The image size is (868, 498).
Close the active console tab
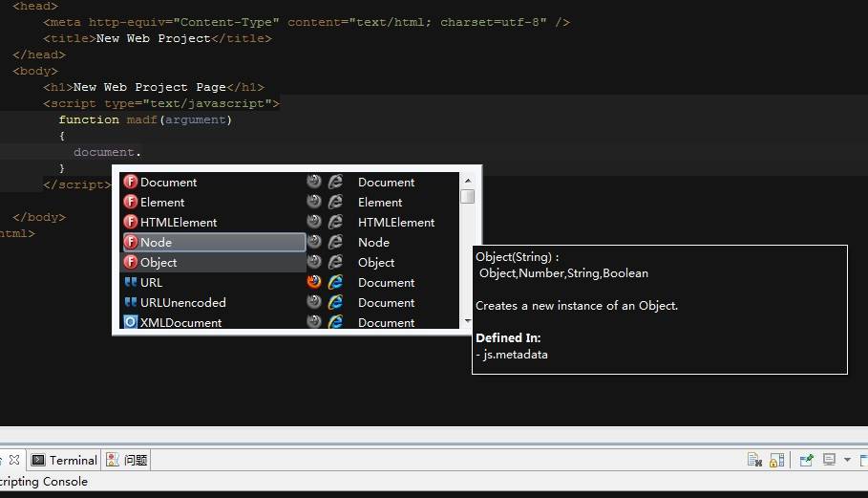coord(14,460)
